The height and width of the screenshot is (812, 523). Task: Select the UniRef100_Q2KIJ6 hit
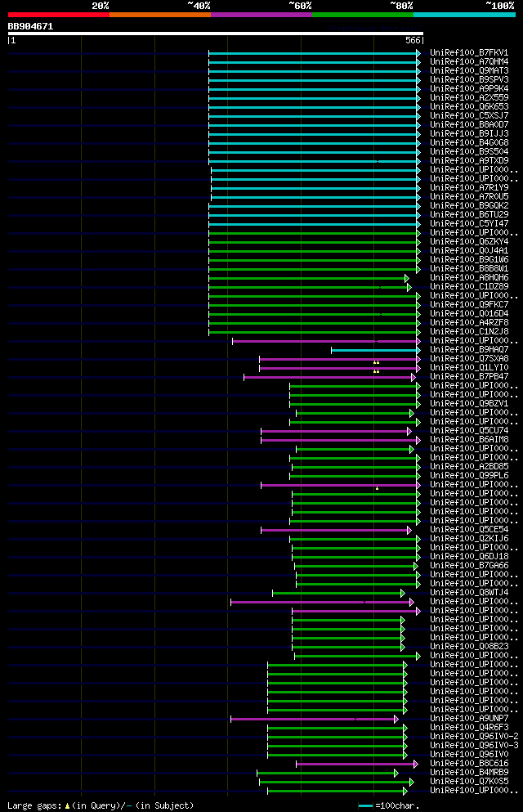(x=469, y=539)
